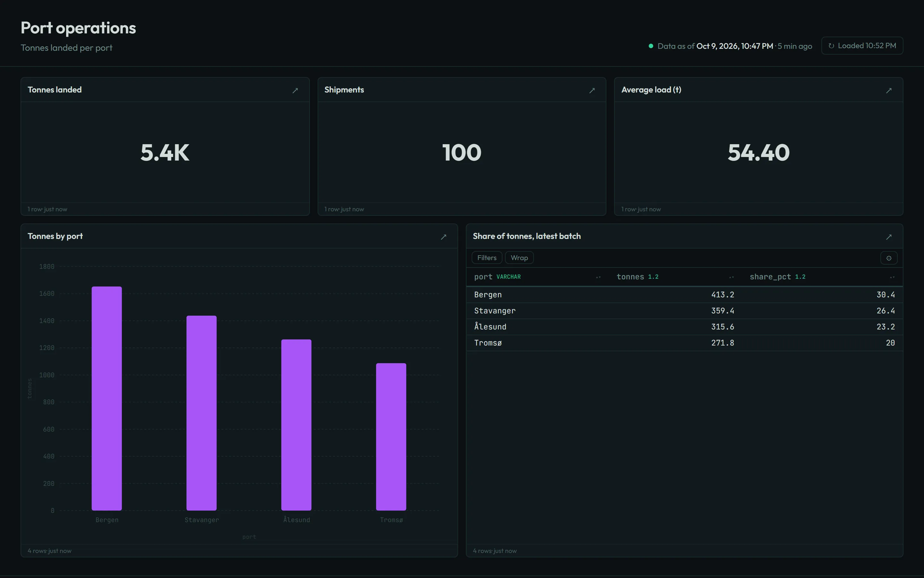Click the 23.2 share_pct value
Viewport: 924px width, 578px height.
886,327
